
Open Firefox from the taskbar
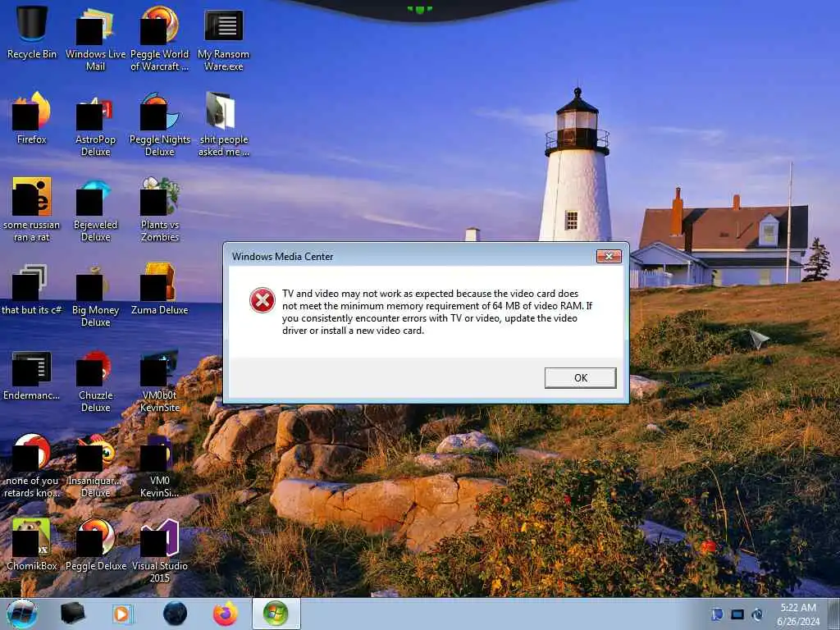coord(226,614)
